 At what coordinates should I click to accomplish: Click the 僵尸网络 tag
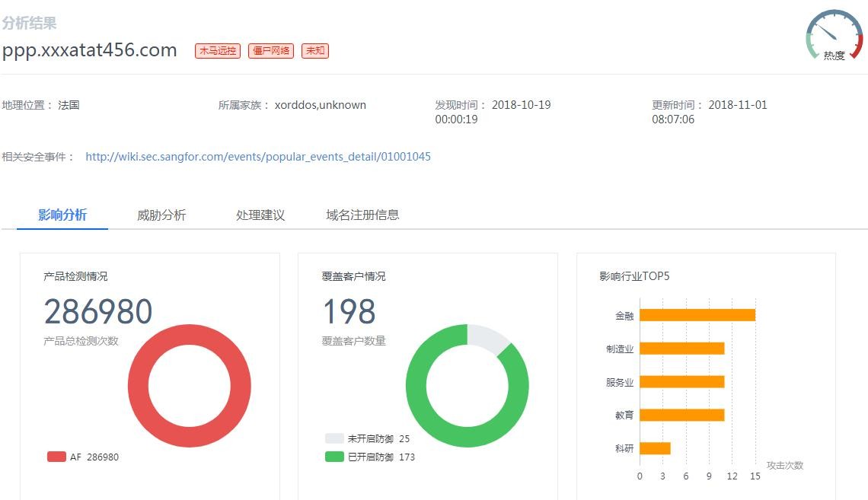(x=271, y=51)
